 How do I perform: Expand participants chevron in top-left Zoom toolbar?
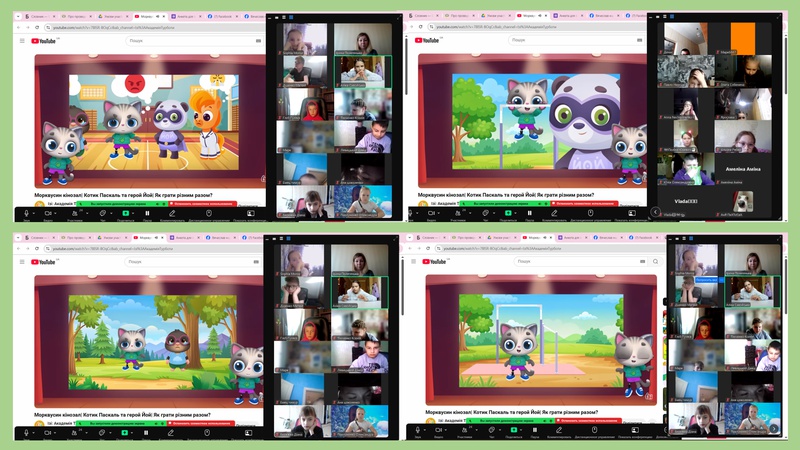(87, 213)
